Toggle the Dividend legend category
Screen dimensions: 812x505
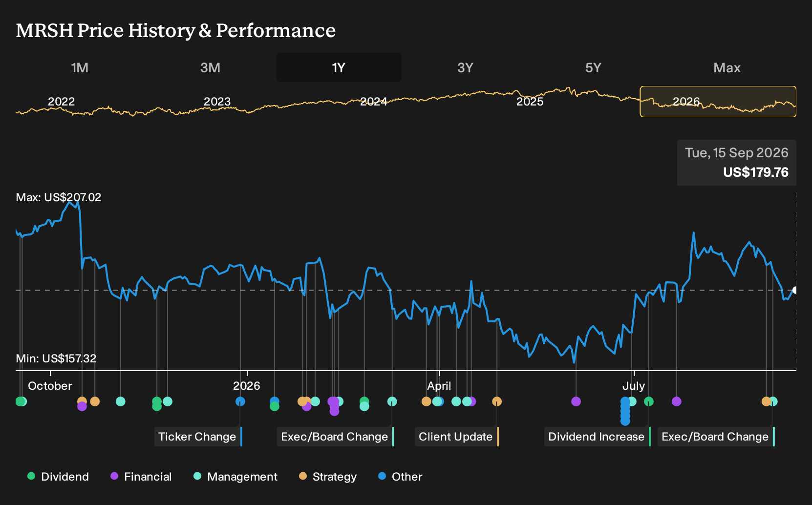point(58,477)
